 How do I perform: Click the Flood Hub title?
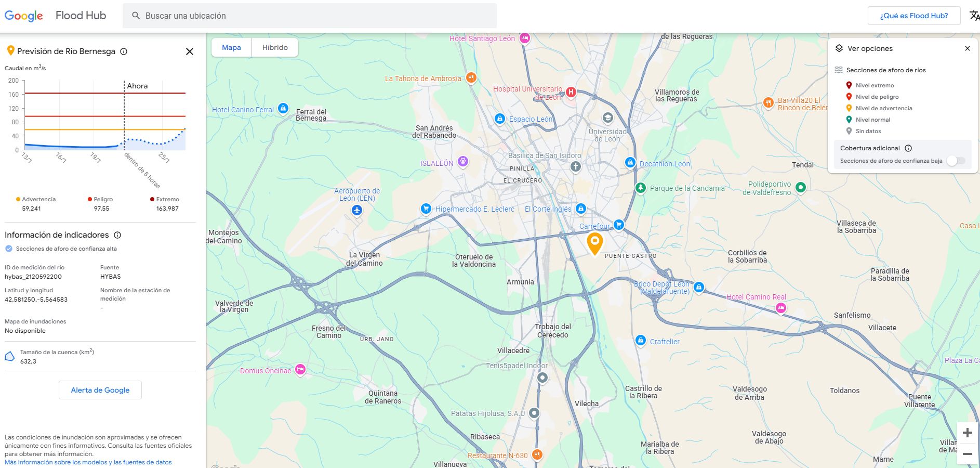[81, 16]
